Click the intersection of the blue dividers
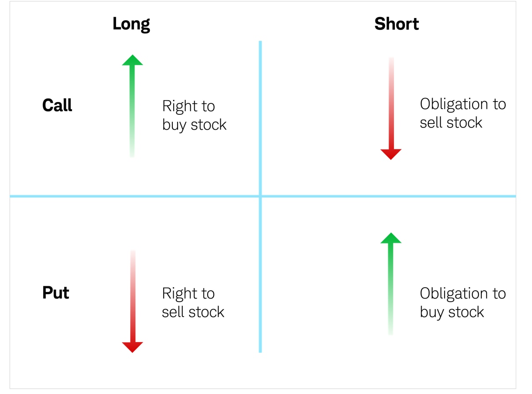The image size is (532, 394). (x=260, y=196)
